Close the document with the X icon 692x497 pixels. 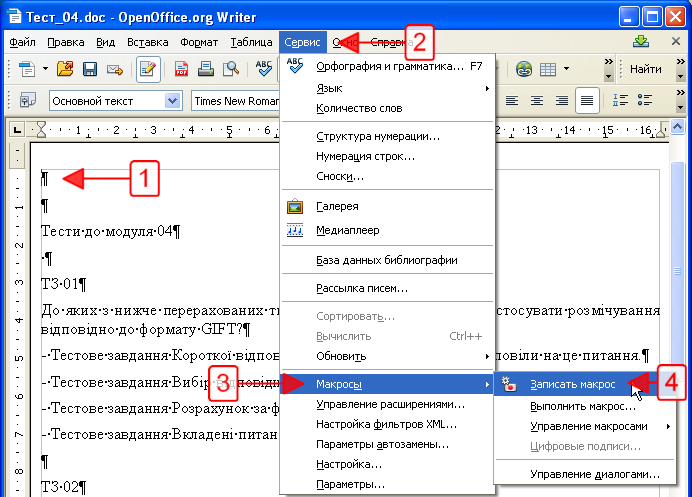tap(676, 41)
